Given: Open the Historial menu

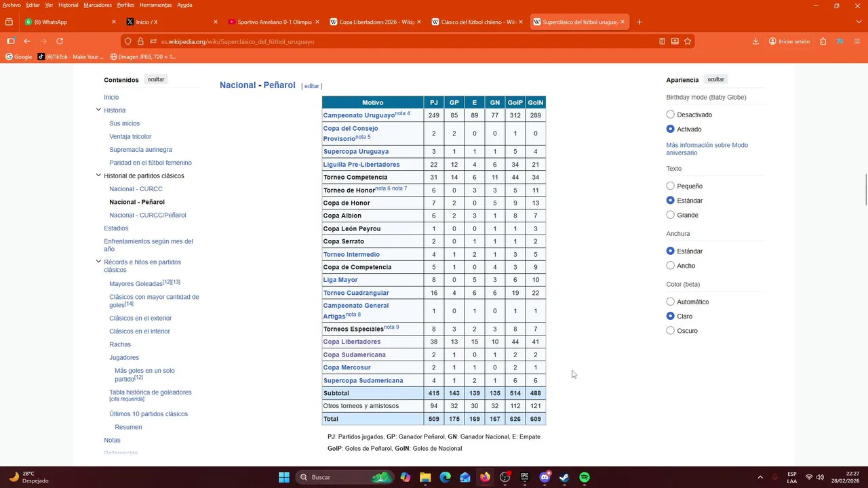Looking at the screenshot, I should coord(68,5).
